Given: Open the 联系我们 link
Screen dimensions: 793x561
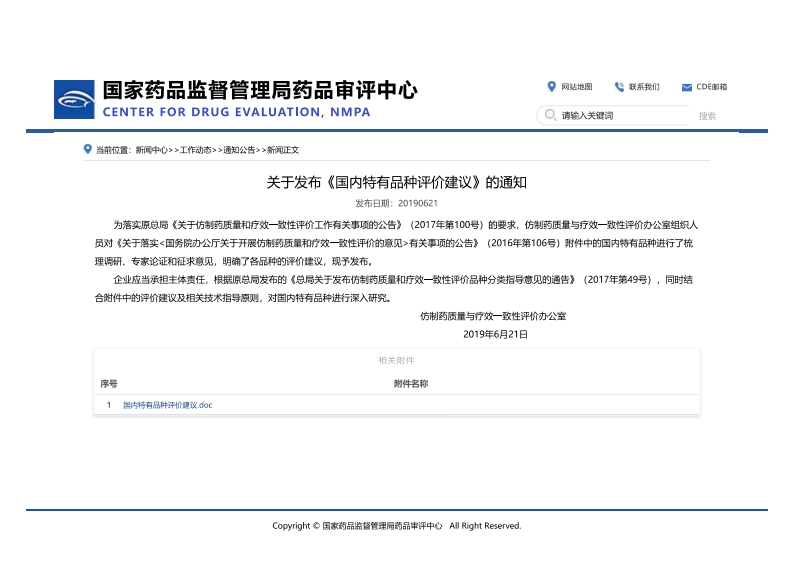Looking at the screenshot, I should click(644, 87).
